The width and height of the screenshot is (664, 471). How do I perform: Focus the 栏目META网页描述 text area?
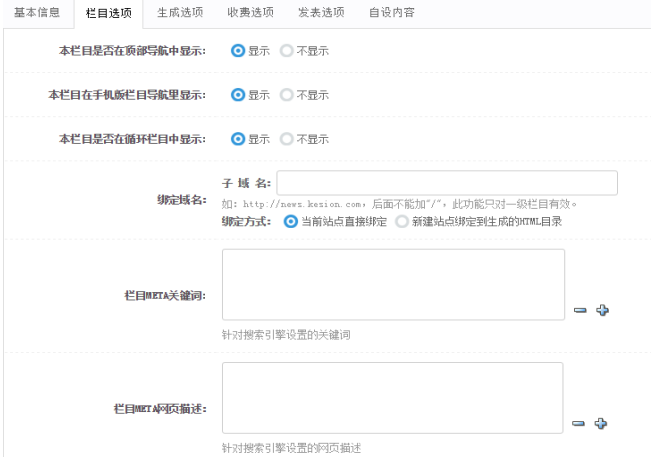tap(393, 398)
